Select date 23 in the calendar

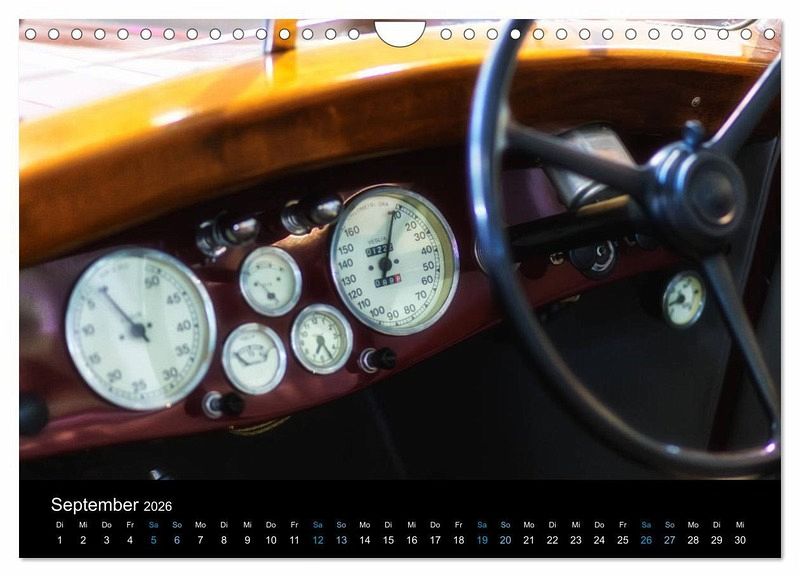tap(576, 541)
